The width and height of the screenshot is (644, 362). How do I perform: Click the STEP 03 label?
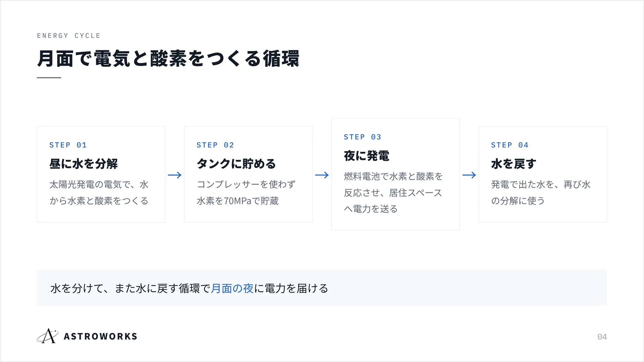tap(363, 137)
